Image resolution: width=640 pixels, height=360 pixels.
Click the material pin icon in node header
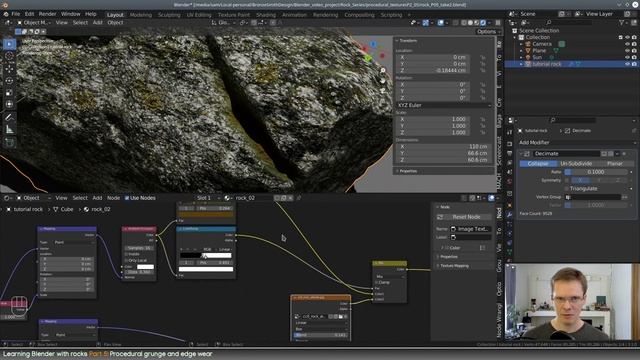(x=299, y=198)
